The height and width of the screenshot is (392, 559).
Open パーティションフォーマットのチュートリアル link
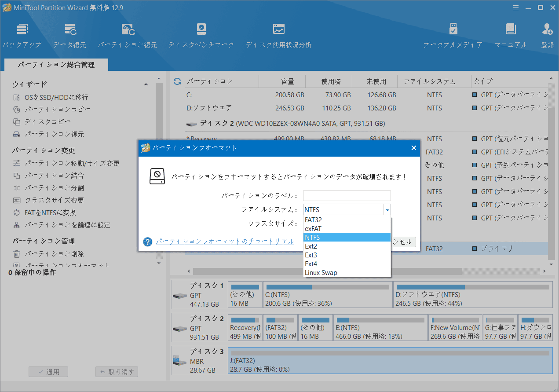[x=225, y=242]
